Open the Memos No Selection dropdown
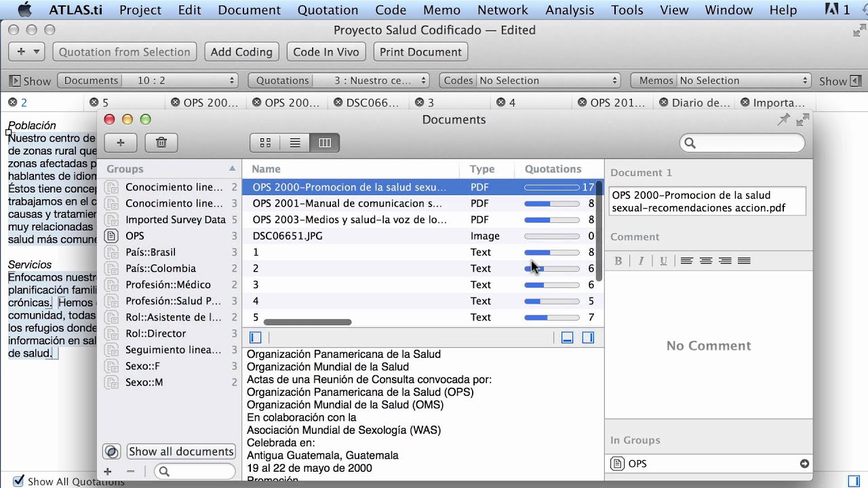The height and width of the screenshot is (488, 868). point(721,81)
